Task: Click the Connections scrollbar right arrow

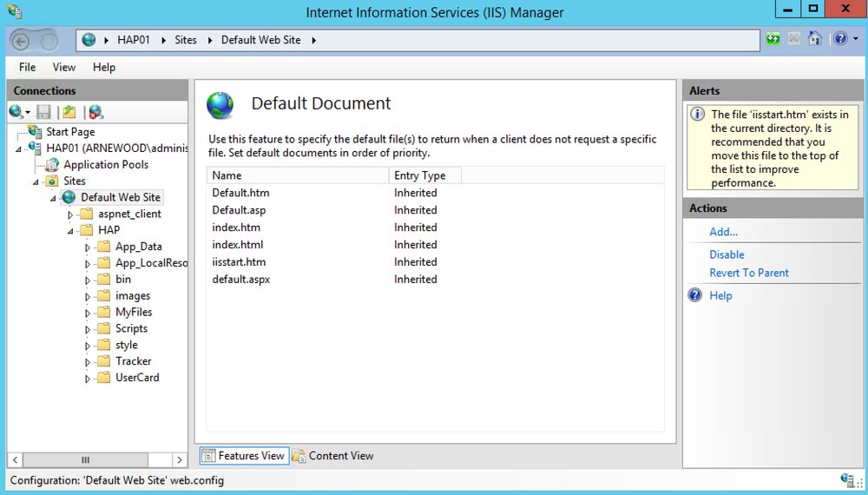Action: pos(179,459)
